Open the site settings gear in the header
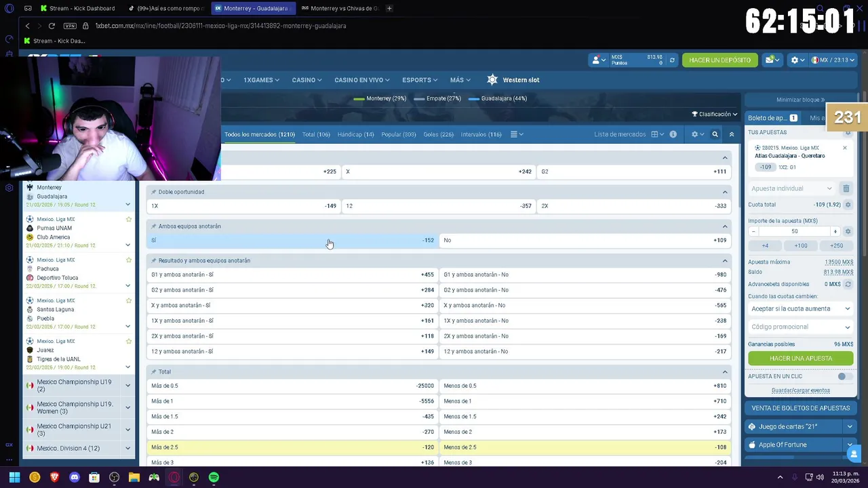Image resolution: width=868 pixels, height=488 pixels. click(797, 60)
